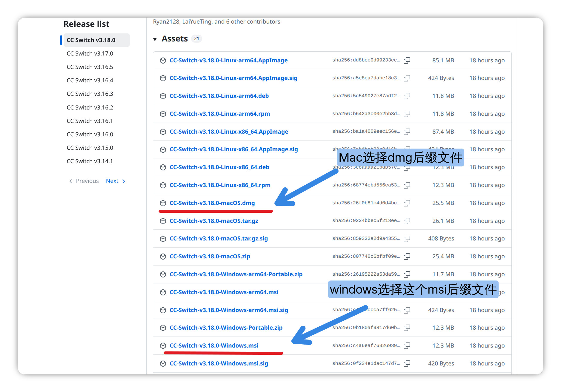This screenshot has height=392, width=561.
Task: Download the macOS.tar.gz.sig signature
Action: click(219, 238)
